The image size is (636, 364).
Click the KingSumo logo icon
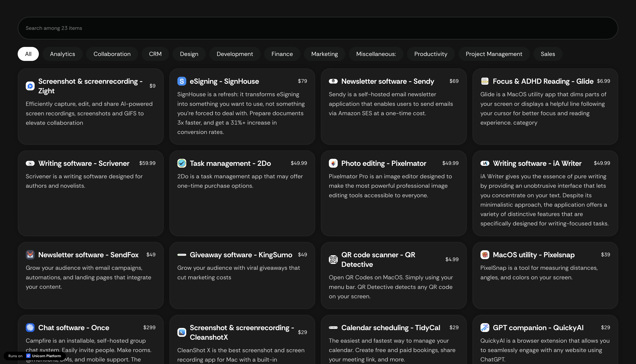point(182,255)
